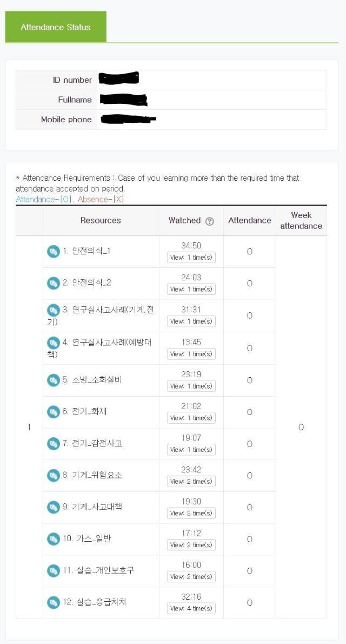Image resolution: width=346 pixels, height=644 pixels.
Task: Click the video icon for 2. 안전의식_2
Action: [54, 284]
